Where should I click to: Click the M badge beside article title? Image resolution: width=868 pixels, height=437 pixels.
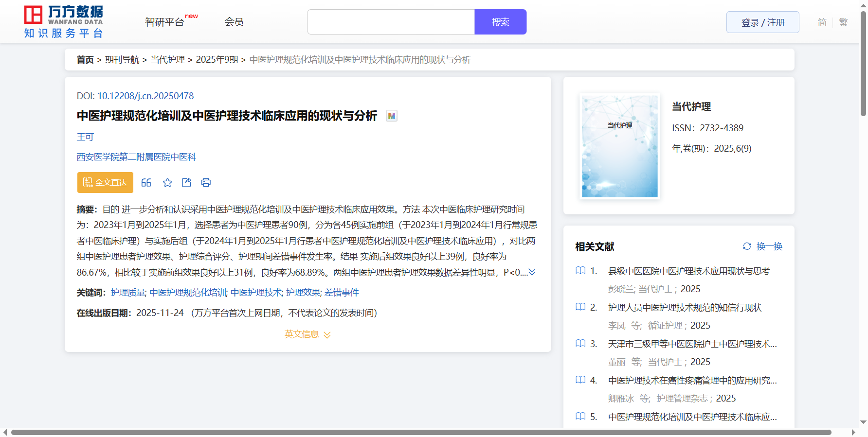coord(391,116)
